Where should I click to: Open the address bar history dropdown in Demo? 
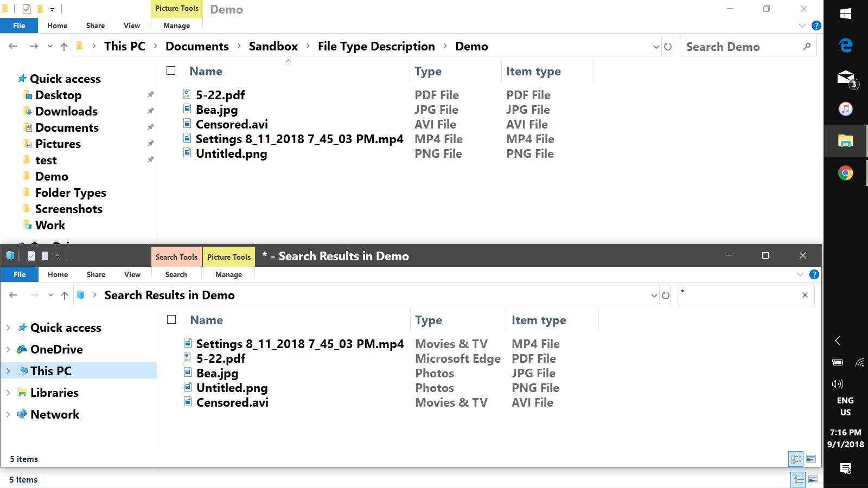pos(656,47)
